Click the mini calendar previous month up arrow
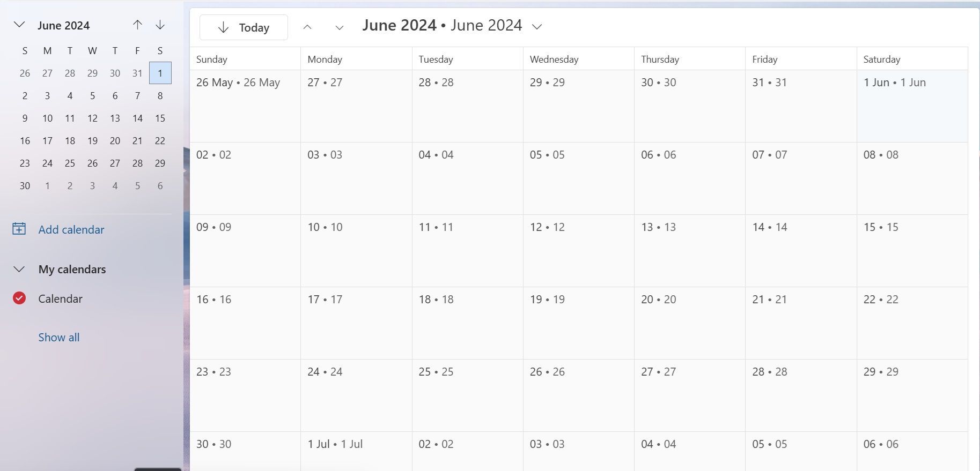The width and height of the screenshot is (980, 471). click(x=137, y=25)
